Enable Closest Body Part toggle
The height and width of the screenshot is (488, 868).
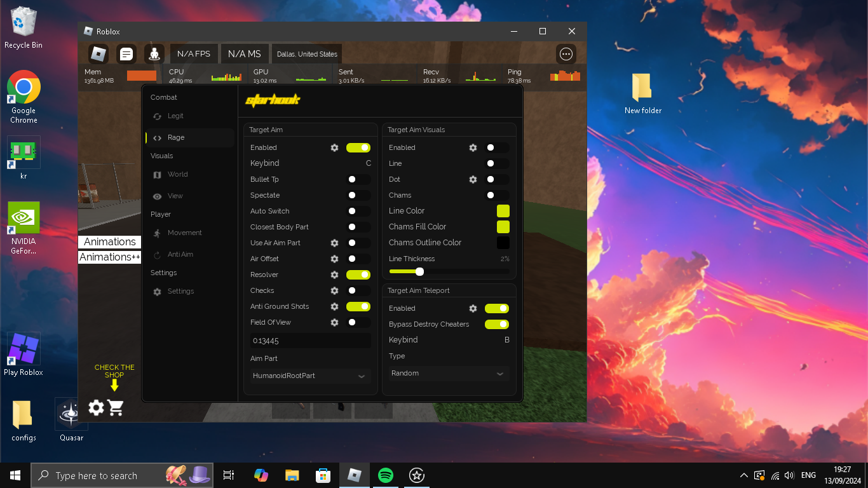coord(358,227)
